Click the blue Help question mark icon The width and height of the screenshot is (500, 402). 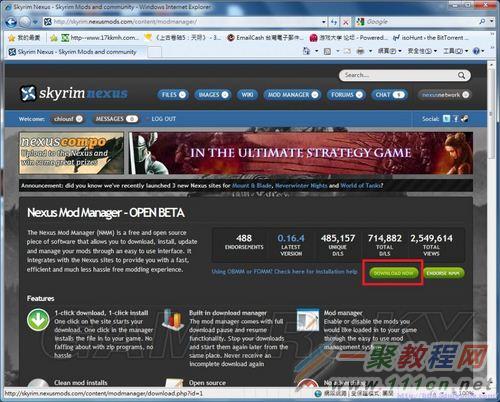tap(476, 51)
